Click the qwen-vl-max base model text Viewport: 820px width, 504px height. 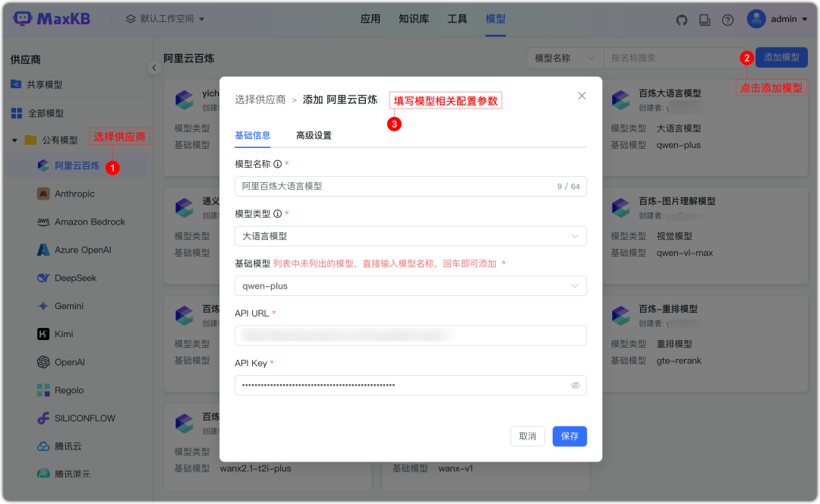coord(685,253)
